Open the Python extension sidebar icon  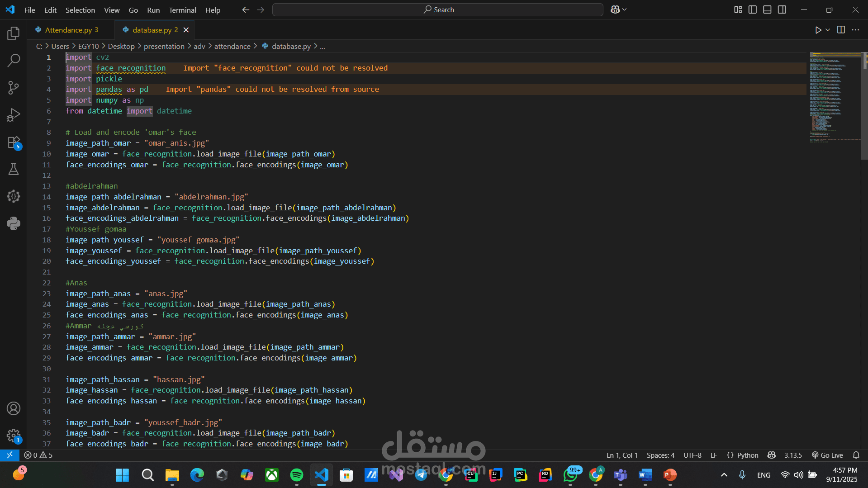14,223
